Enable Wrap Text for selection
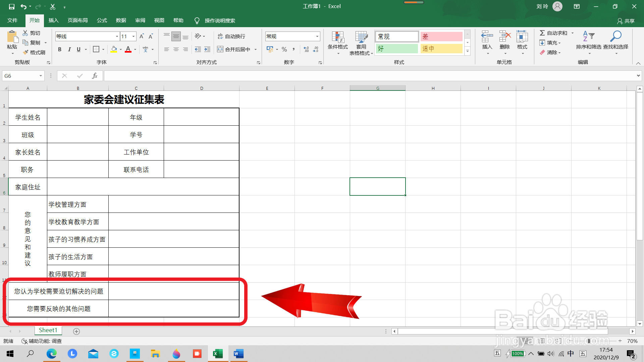 (x=231, y=36)
